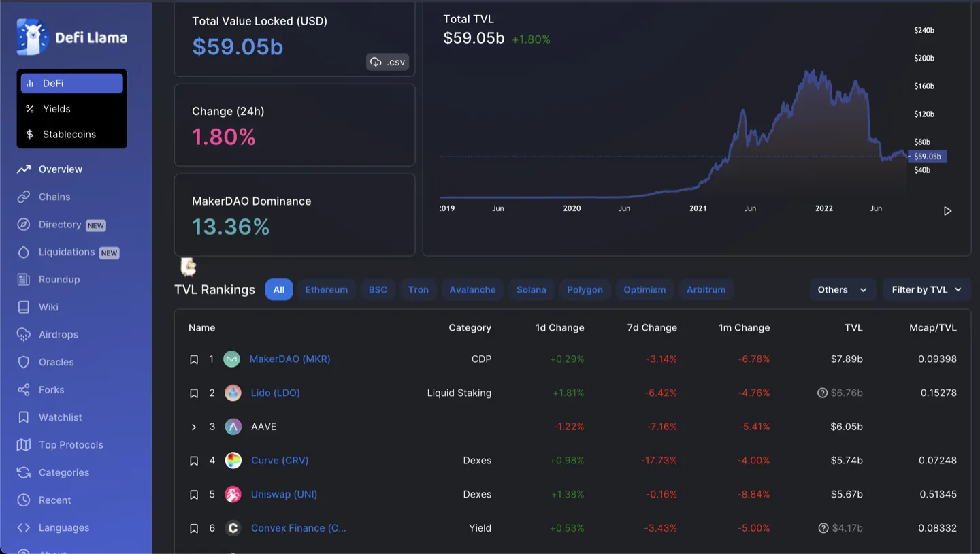Click the question-mark icon next to Convex TVL

pyautogui.click(x=823, y=528)
